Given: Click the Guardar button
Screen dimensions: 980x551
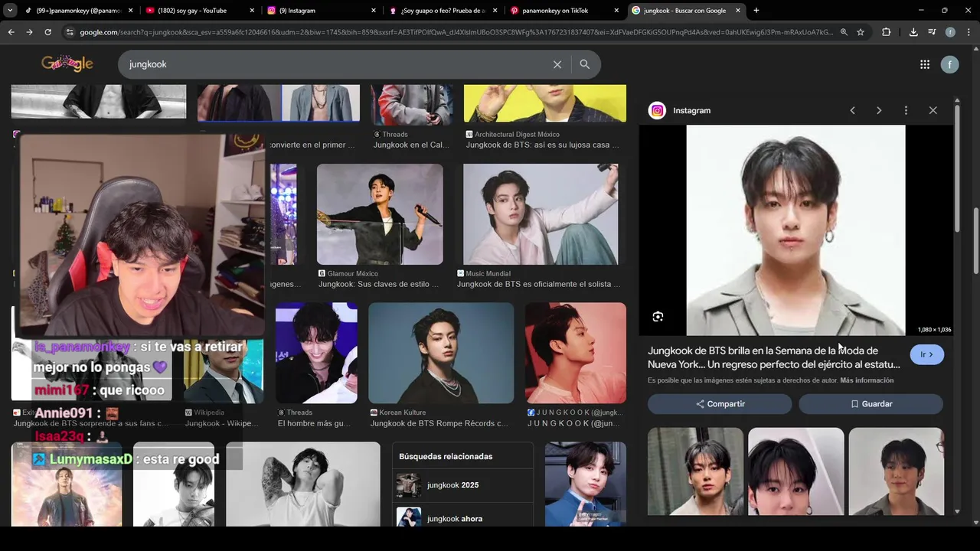Looking at the screenshot, I should [871, 404].
